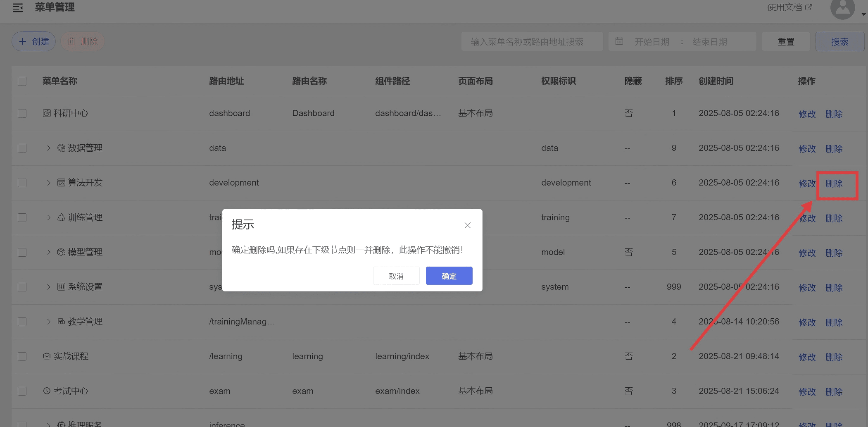Expand the 训练管理 submenu chevron
868x427 pixels.
(x=48, y=217)
